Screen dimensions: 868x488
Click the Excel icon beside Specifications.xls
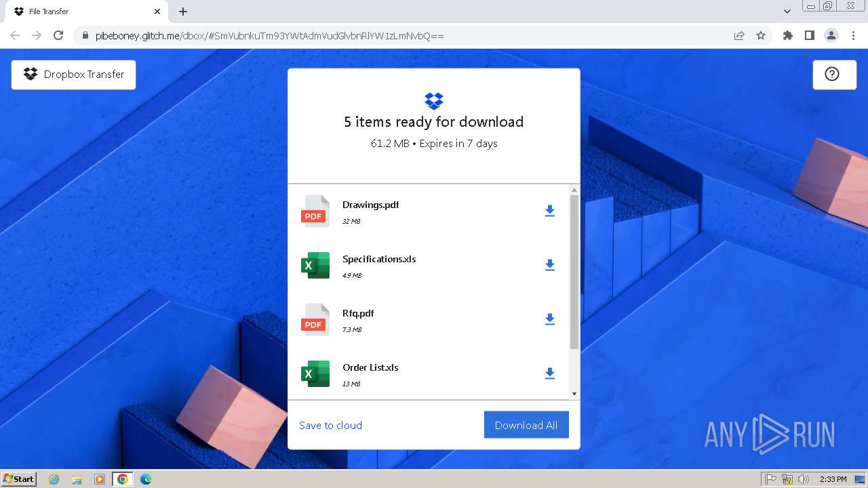(x=315, y=265)
